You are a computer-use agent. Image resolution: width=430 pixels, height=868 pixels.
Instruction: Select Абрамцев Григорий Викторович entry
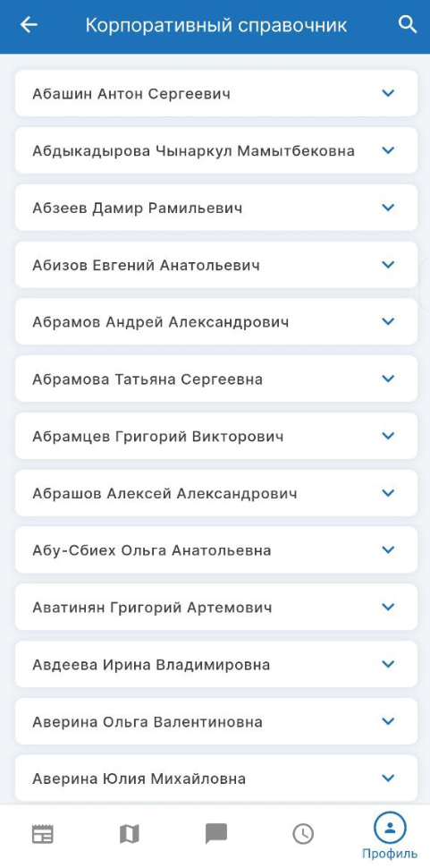pos(216,436)
